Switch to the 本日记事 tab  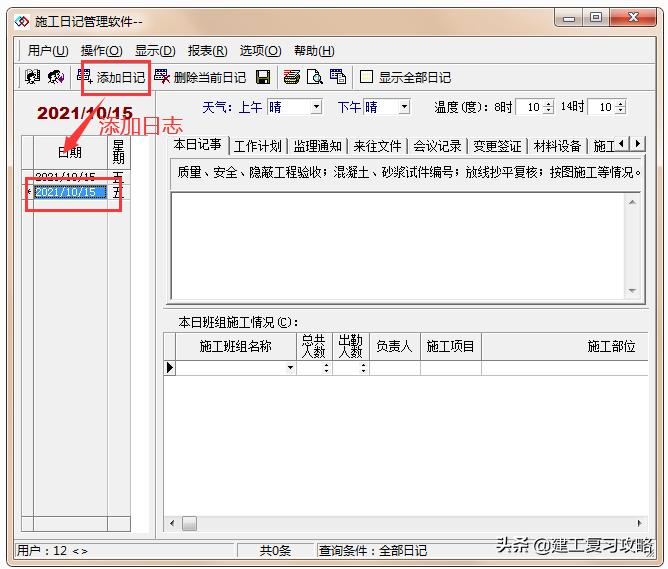pyautogui.click(x=198, y=145)
